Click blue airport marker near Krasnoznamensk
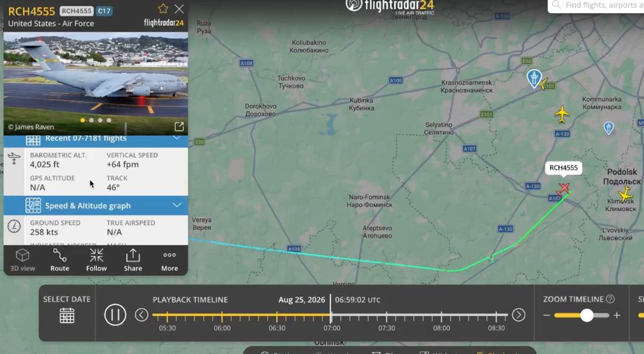The width and height of the screenshot is (644, 354). coord(533,78)
